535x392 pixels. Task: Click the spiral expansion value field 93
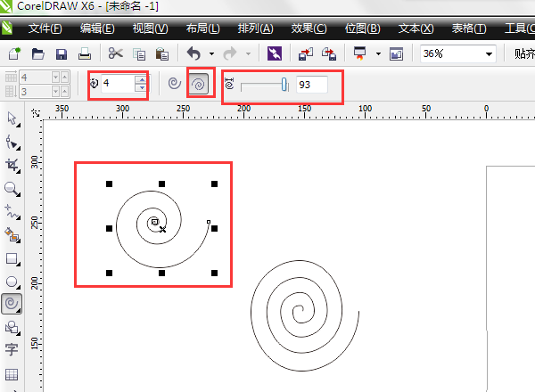312,85
